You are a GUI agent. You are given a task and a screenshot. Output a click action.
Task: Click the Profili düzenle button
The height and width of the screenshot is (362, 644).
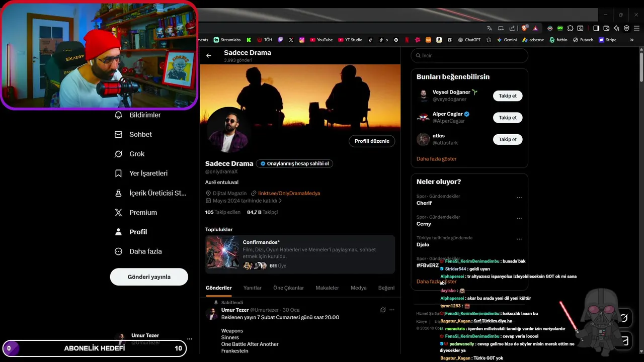pyautogui.click(x=372, y=141)
